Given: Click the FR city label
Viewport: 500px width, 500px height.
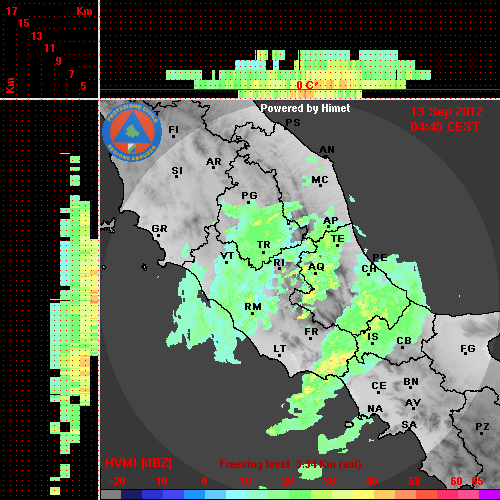Looking at the screenshot, I should tap(311, 332).
